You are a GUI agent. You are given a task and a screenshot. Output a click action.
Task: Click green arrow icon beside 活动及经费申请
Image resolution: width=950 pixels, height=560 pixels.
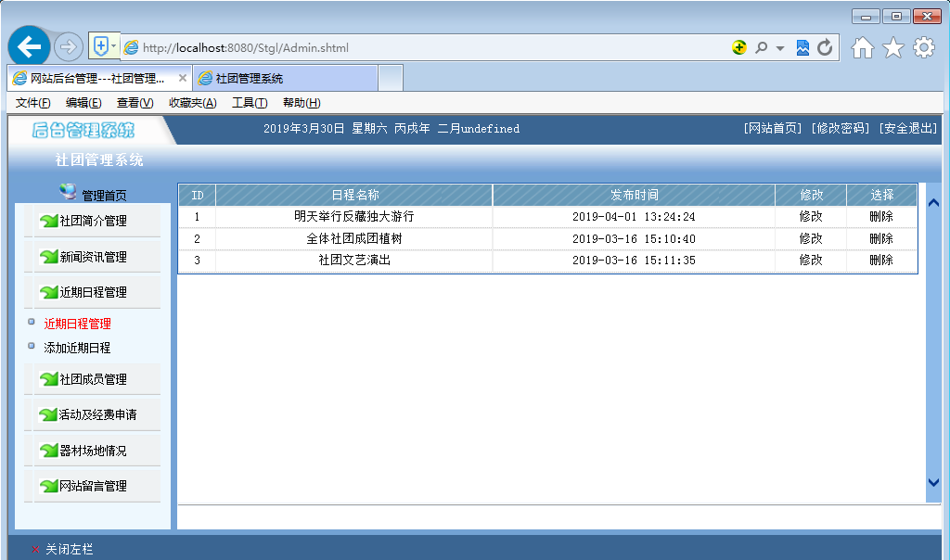pos(48,414)
